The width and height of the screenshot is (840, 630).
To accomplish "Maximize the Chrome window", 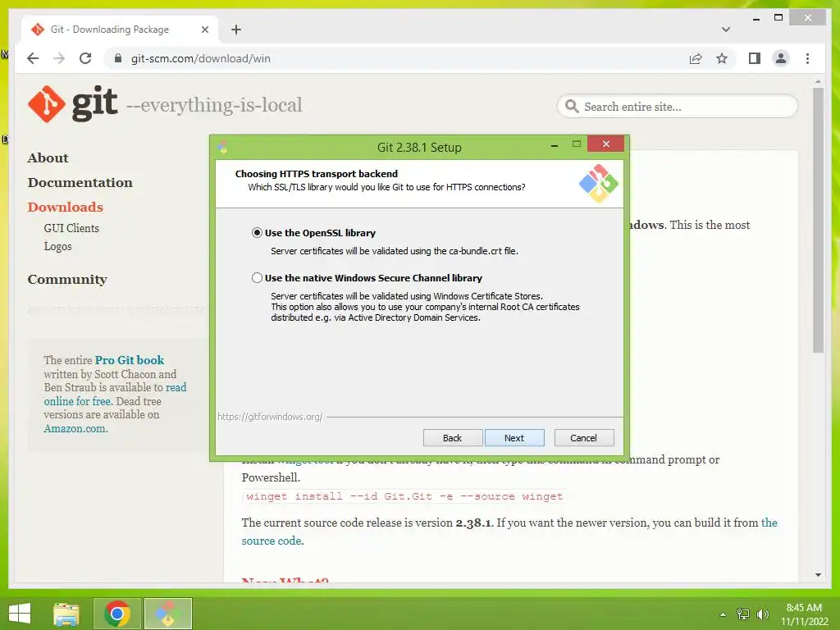I will pos(778,18).
